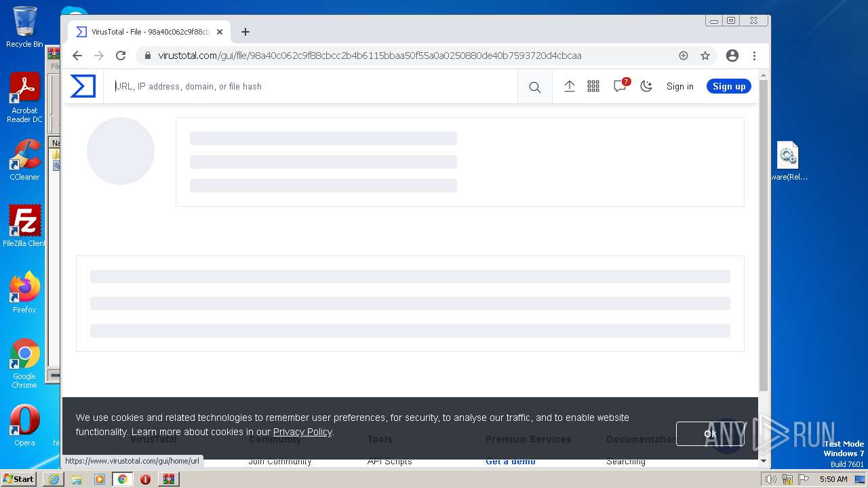Click Chrome taskbar icon
This screenshot has width=868, height=488.
(x=123, y=479)
